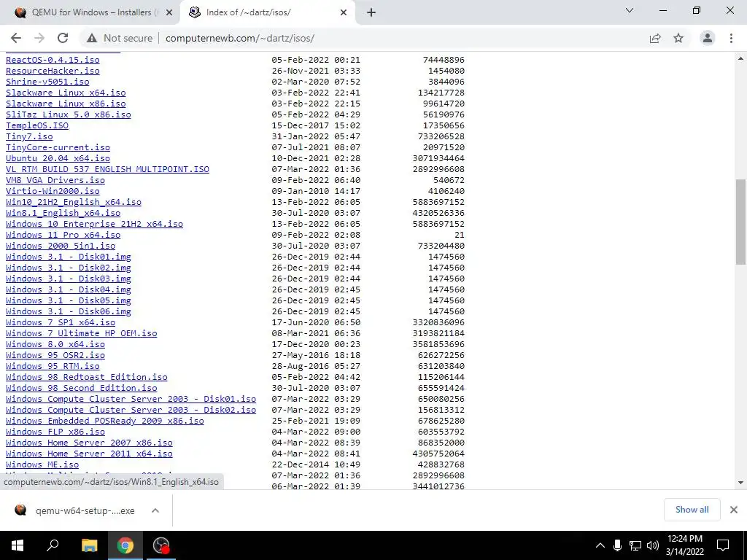Download Windows 2000 5in1.iso
The image size is (747, 560).
(x=61, y=246)
